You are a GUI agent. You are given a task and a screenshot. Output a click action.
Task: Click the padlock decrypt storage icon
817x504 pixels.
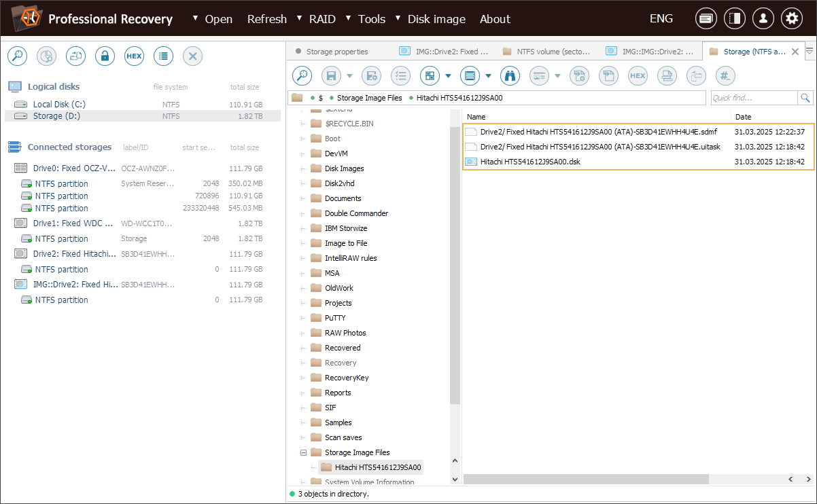(105, 56)
